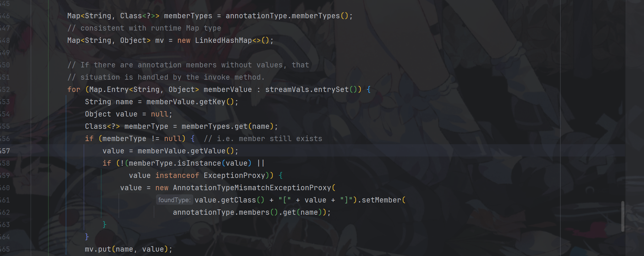This screenshot has height=256, width=644.
Task: Click 'AnnotationTypeMismatchExceptionProxy' constructor name
Action: point(252,188)
